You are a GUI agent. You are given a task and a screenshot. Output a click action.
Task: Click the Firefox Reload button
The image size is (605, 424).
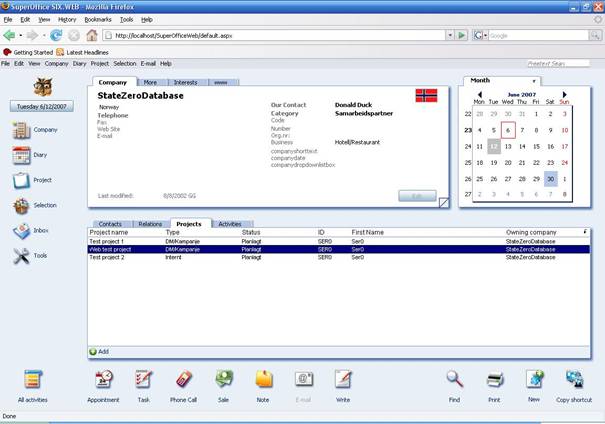coord(56,35)
